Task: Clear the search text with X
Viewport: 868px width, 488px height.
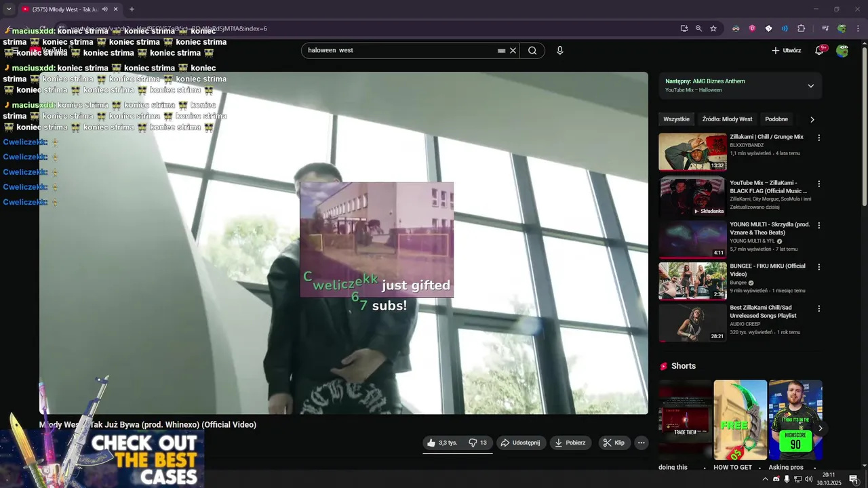Action: pyautogui.click(x=513, y=50)
